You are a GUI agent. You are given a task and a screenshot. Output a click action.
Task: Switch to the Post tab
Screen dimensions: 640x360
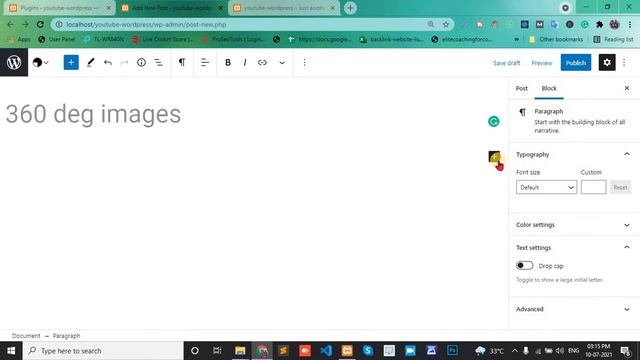pyautogui.click(x=521, y=88)
